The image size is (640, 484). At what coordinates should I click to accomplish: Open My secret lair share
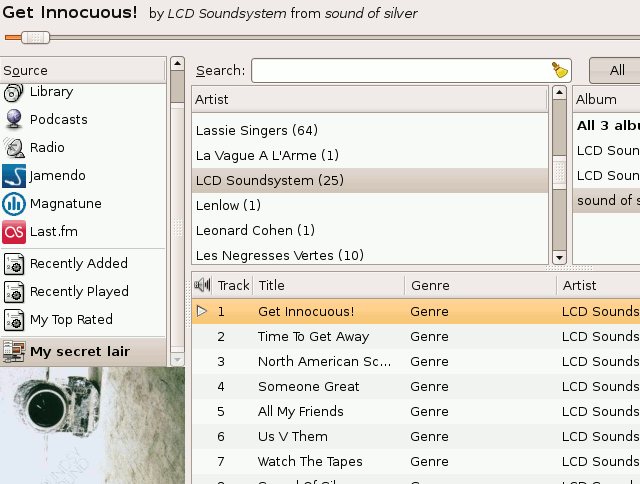click(x=83, y=351)
